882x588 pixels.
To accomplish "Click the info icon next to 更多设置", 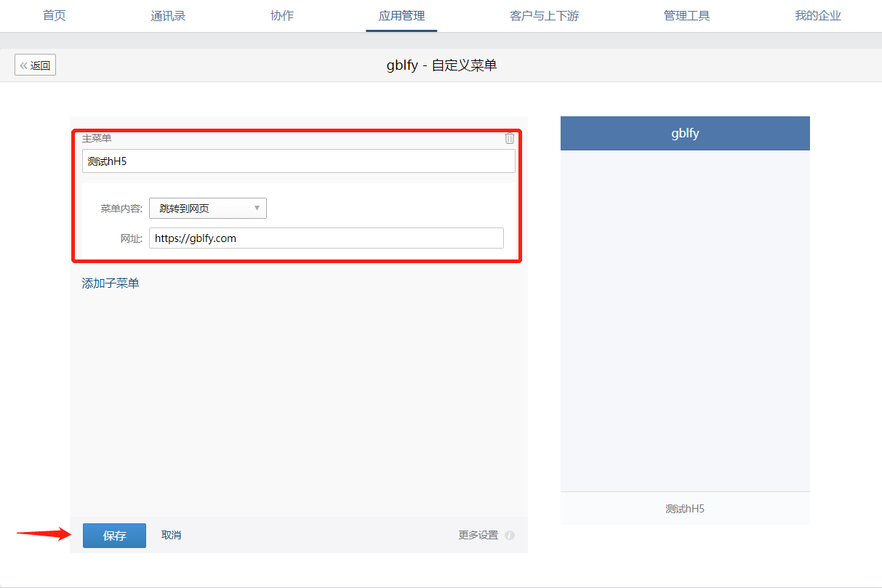I will 510,535.
